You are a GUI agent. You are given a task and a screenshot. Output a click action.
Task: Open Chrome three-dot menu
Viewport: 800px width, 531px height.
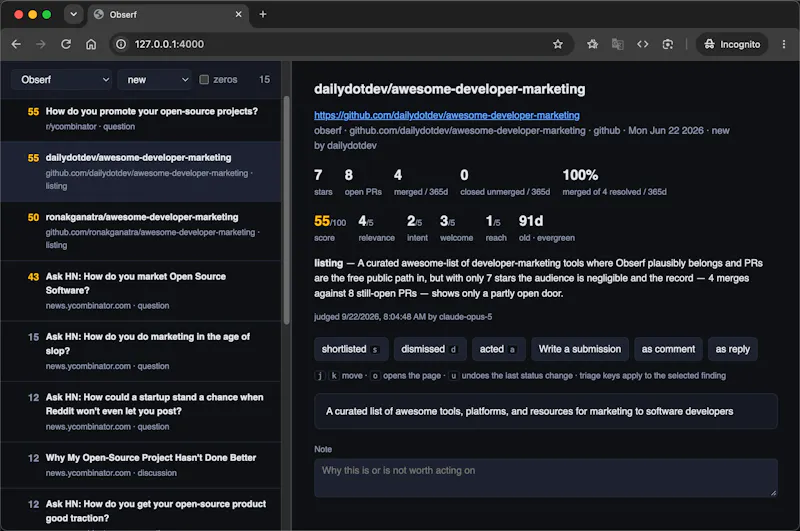point(784,44)
